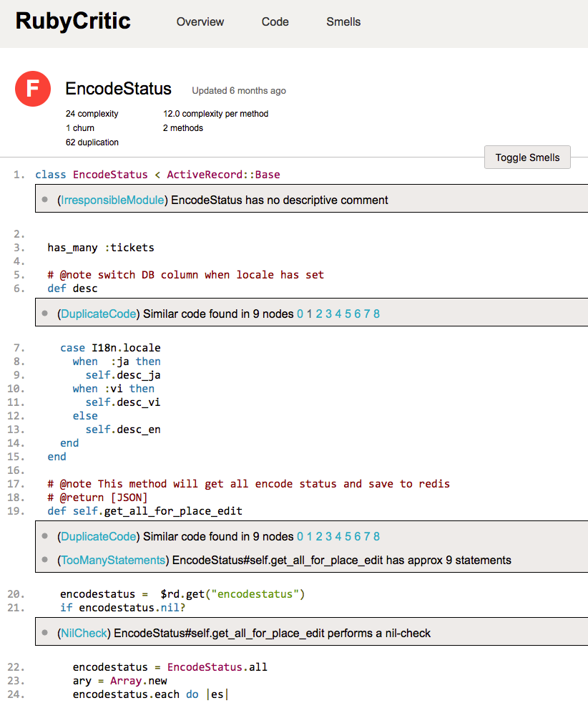Click the bullet icon beside IrresponsibleModule smell
Image resolution: width=588 pixels, height=703 pixels.
coord(45,200)
